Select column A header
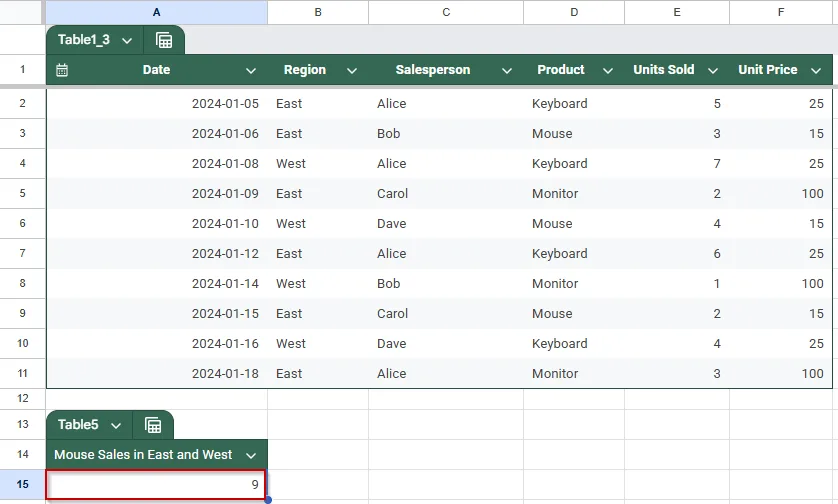838x504 pixels. pos(157,12)
